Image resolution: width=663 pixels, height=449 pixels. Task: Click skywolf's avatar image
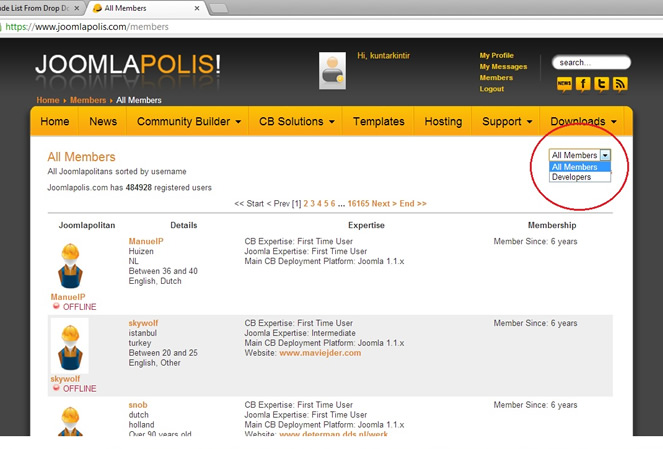click(70, 347)
